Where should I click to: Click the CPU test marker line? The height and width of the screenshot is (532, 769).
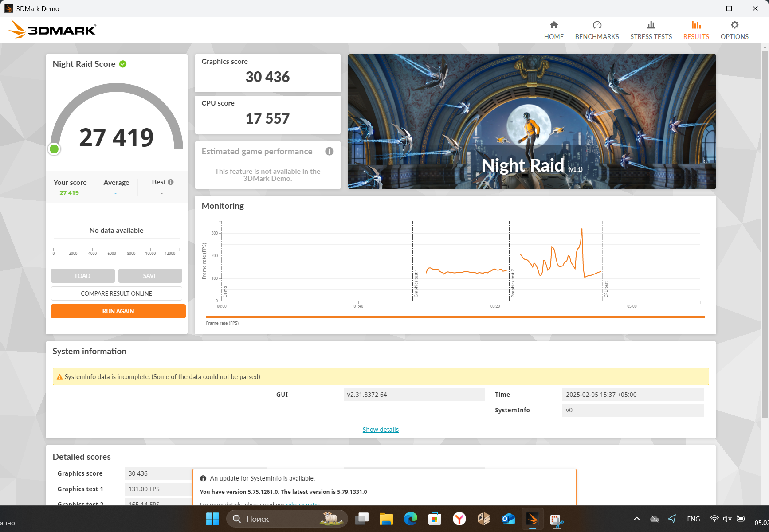[603, 261]
